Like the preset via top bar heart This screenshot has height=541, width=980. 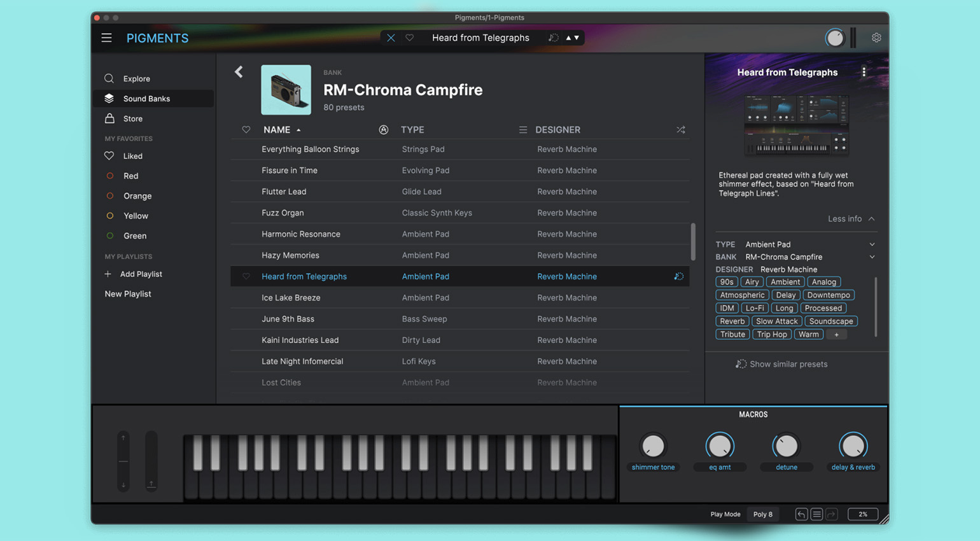pyautogui.click(x=410, y=38)
